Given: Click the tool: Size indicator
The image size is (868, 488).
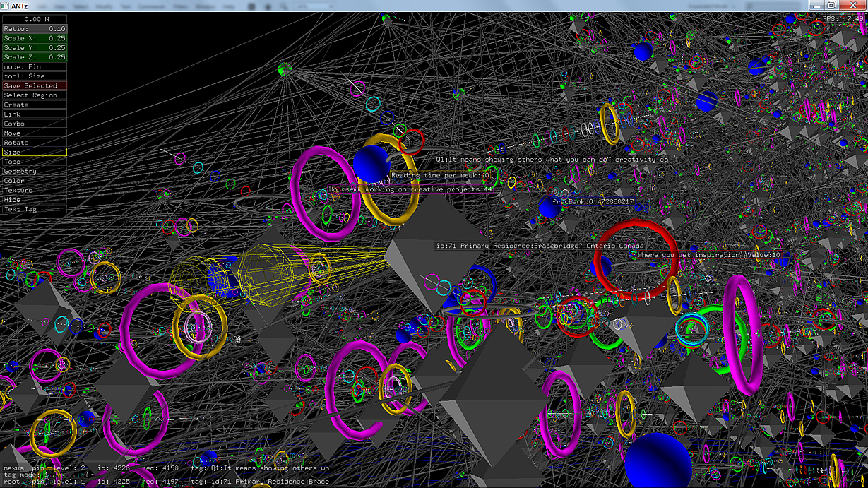Looking at the screenshot, I should click(x=34, y=76).
